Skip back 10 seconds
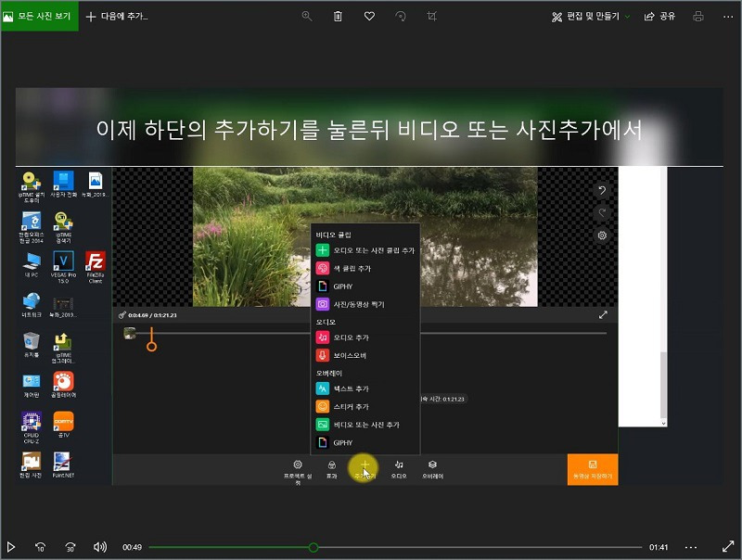 [x=40, y=547]
